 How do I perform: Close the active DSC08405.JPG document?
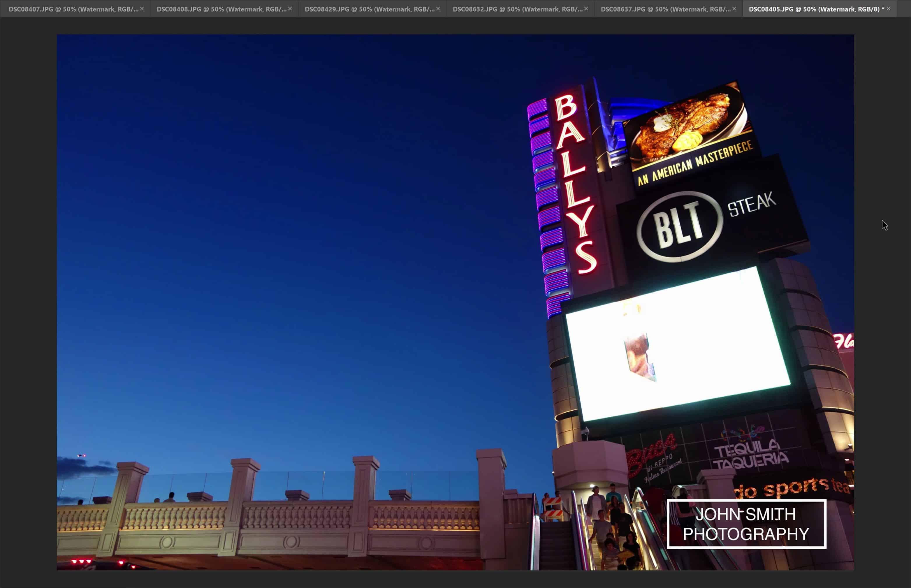pyautogui.click(x=889, y=8)
